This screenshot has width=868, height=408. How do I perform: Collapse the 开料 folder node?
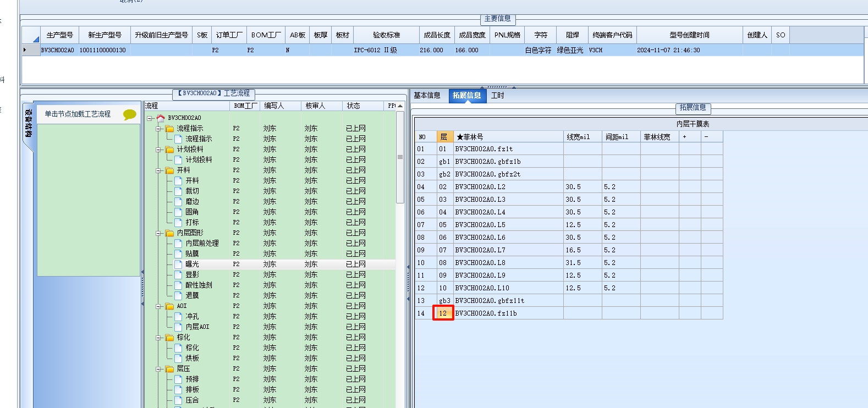[158, 170]
